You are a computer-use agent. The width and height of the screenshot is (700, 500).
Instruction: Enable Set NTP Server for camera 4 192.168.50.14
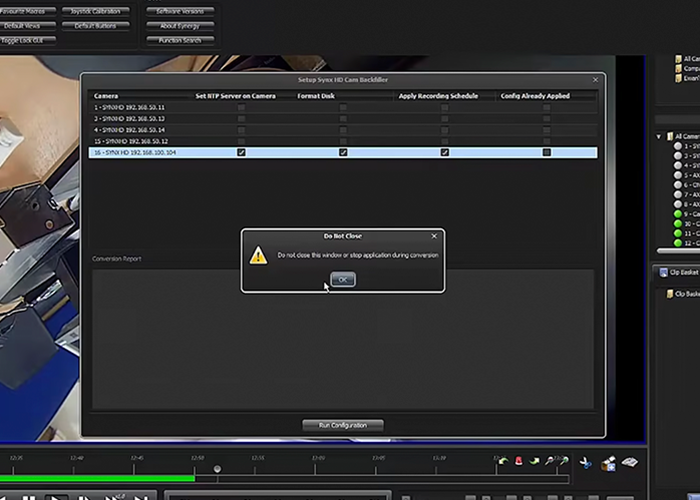coord(241,130)
